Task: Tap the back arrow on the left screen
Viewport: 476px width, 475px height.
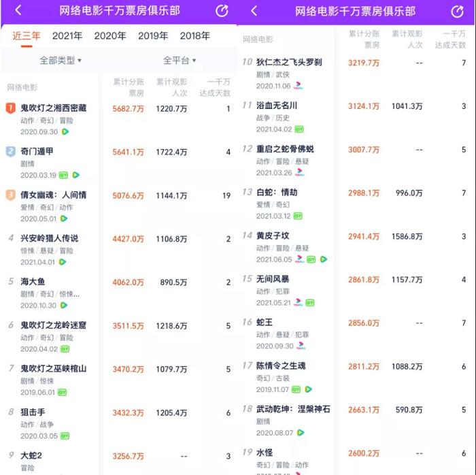Action: pos(18,10)
